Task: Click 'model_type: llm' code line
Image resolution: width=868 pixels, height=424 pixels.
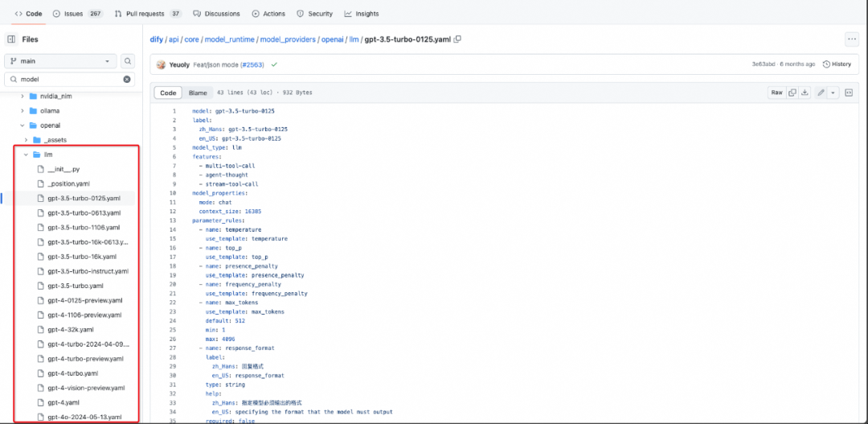Action: click(217, 147)
